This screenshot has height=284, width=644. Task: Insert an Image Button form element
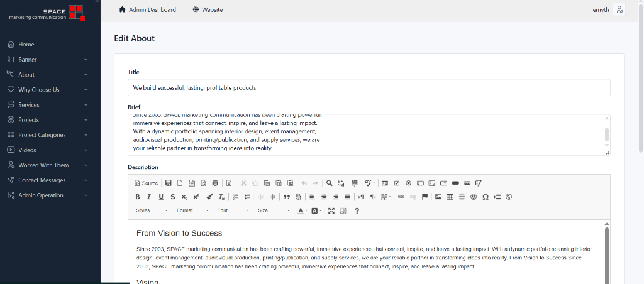pyautogui.click(x=467, y=183)
